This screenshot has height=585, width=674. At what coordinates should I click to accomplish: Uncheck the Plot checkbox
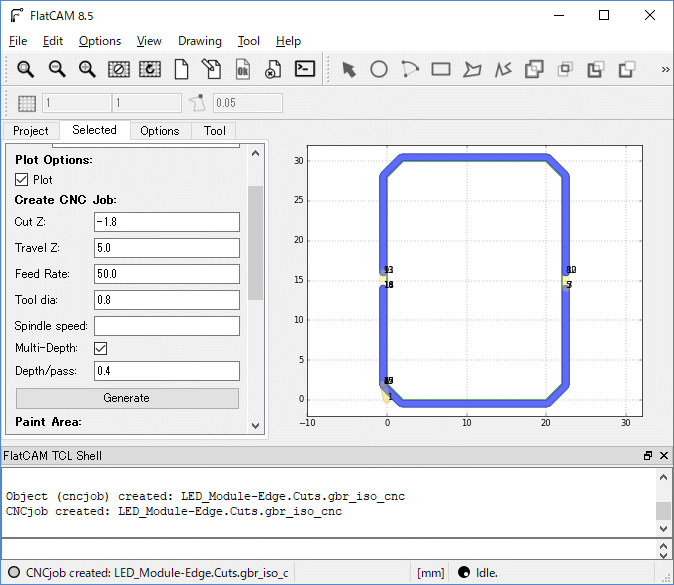(22, 180)
